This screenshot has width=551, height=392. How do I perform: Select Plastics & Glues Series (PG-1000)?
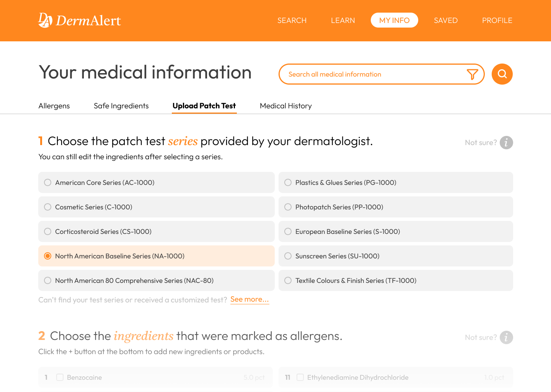288,183
